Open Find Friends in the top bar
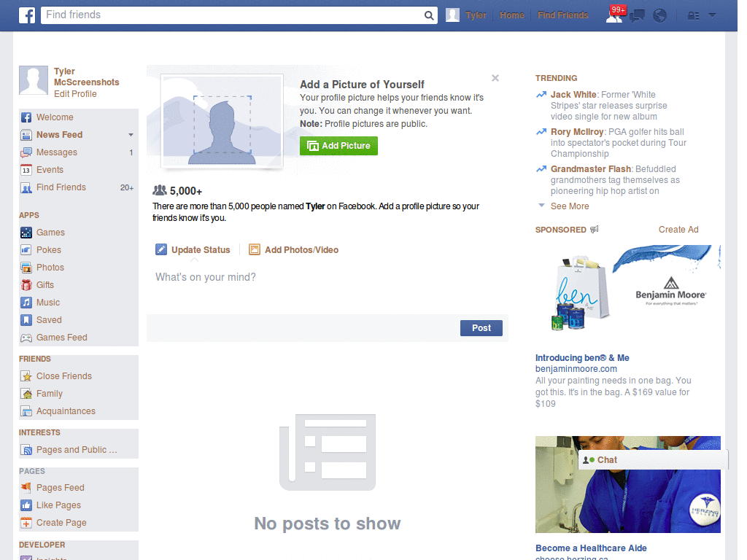 (562, 15)
